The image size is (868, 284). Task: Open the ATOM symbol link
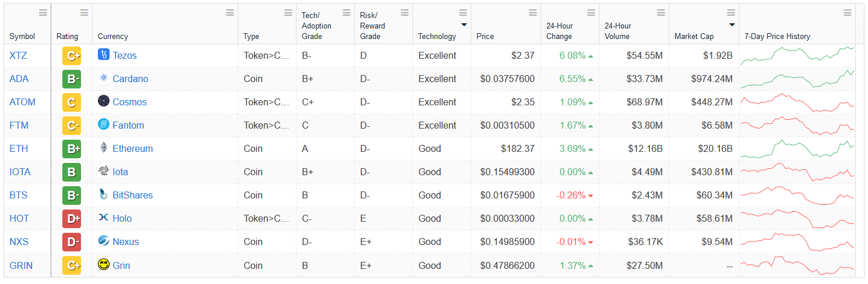tap(22, 102)
